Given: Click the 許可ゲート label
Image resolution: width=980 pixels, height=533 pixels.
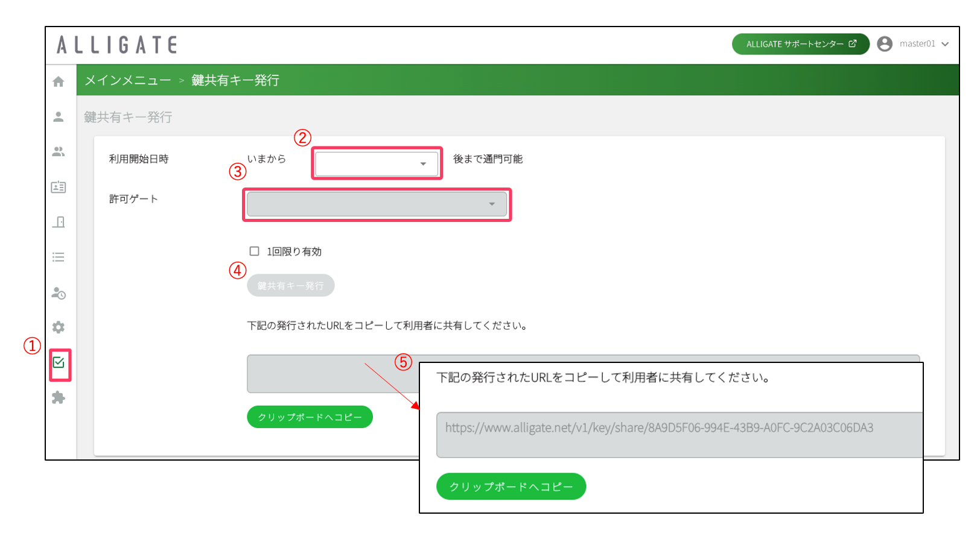Looking at the screenshot, I should (x=133, y=199).
